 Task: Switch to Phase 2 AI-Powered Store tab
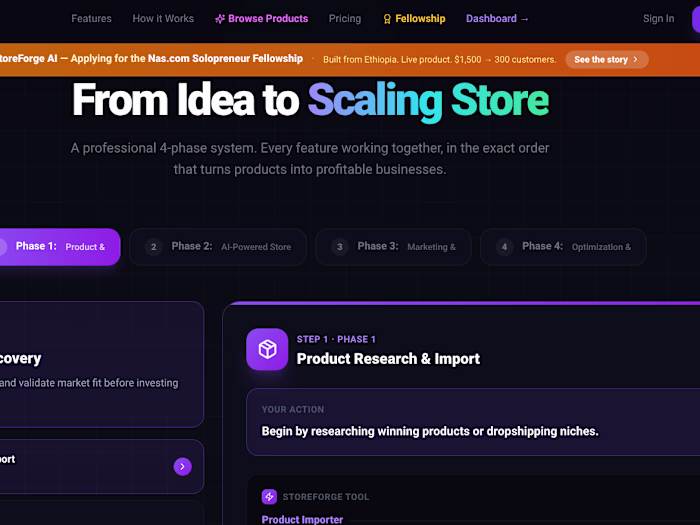click(218, 247)
